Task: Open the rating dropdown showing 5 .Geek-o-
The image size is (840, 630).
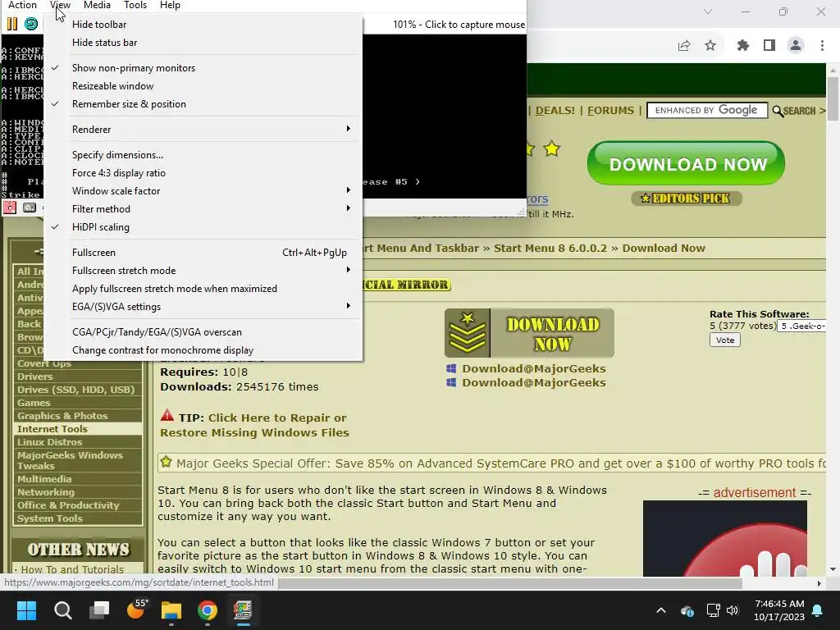Action: click(x=801, y=326)
